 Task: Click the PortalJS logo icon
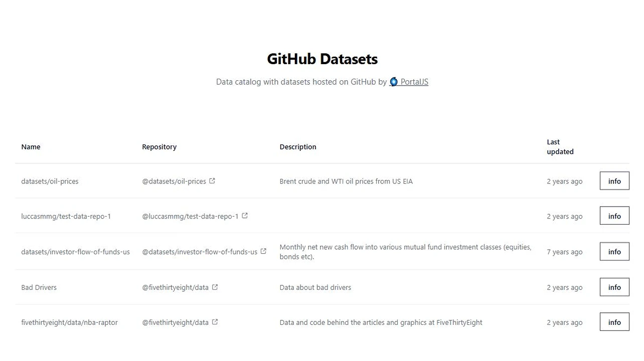coord(393,81)
